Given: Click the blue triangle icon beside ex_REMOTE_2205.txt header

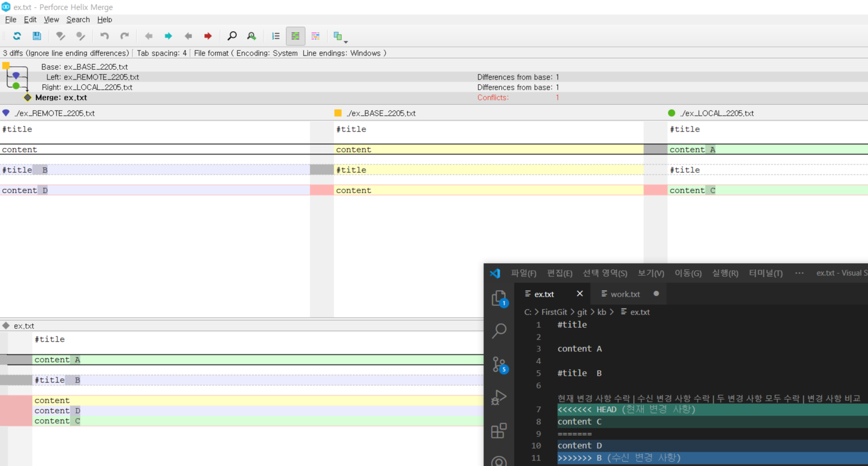Looking at the screenshot, I should [6, 113].
